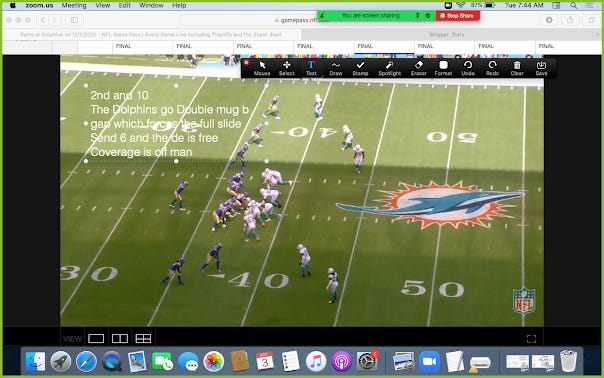Image resolution: width=604 pixels, height=378 pixels.
Task: Switch to quad four-pane view layout
Action: click(x=143, y=338)
